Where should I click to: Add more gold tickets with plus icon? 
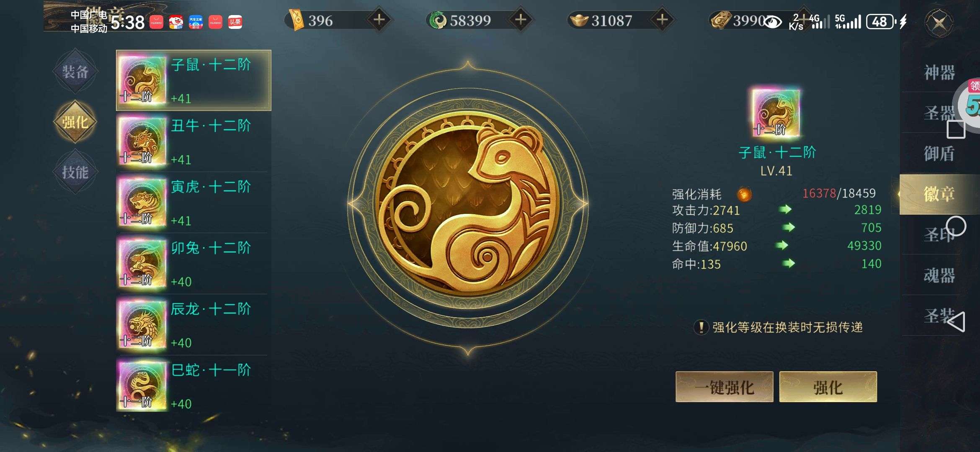click(379, 20)
